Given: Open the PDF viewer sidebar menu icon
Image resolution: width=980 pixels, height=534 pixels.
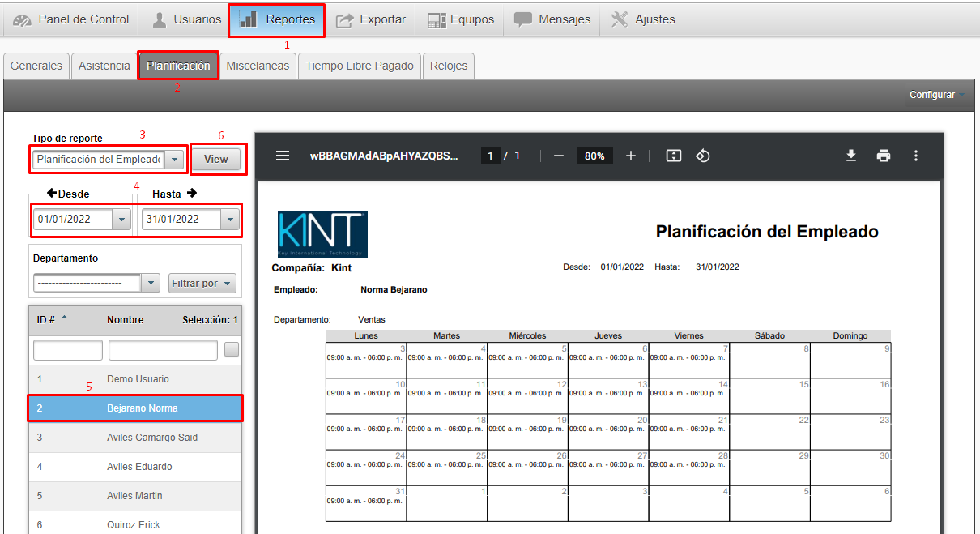Looking at the screenshot, I should [x=283, y=156].
